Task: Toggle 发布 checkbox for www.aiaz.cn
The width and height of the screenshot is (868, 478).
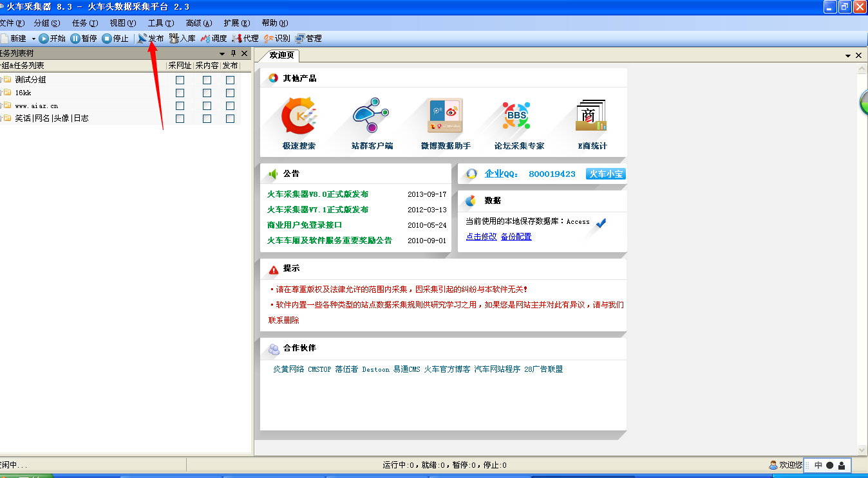Action: pos(230,106)
